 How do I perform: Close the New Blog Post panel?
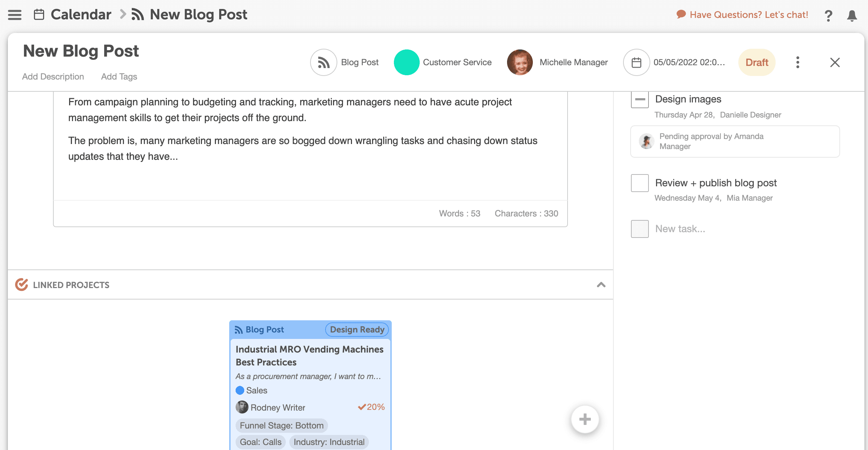point(835,62)
